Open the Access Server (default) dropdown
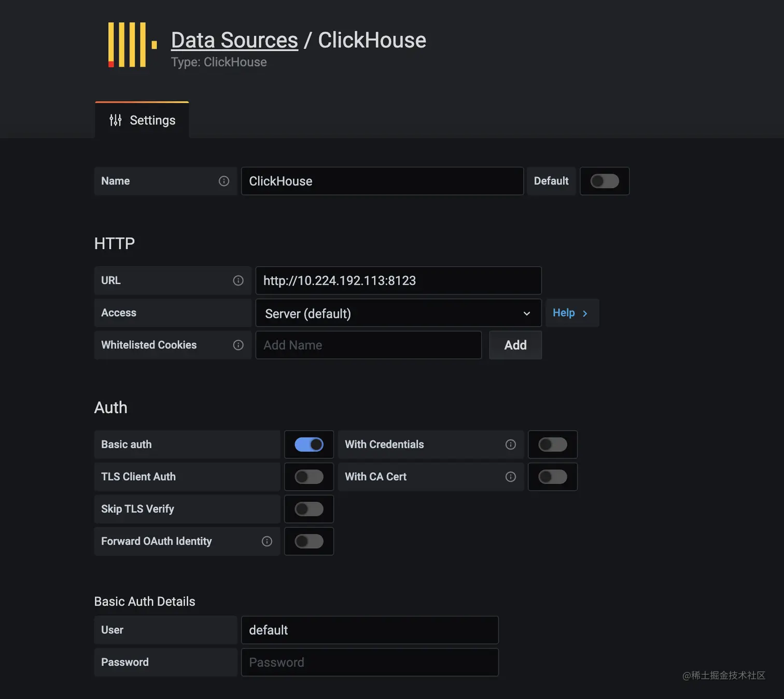This screenshot has height=699, width=784. 398,313
